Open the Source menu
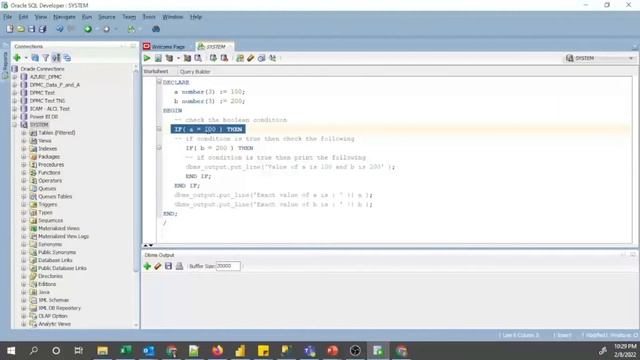640x360 pixels. 107,17
